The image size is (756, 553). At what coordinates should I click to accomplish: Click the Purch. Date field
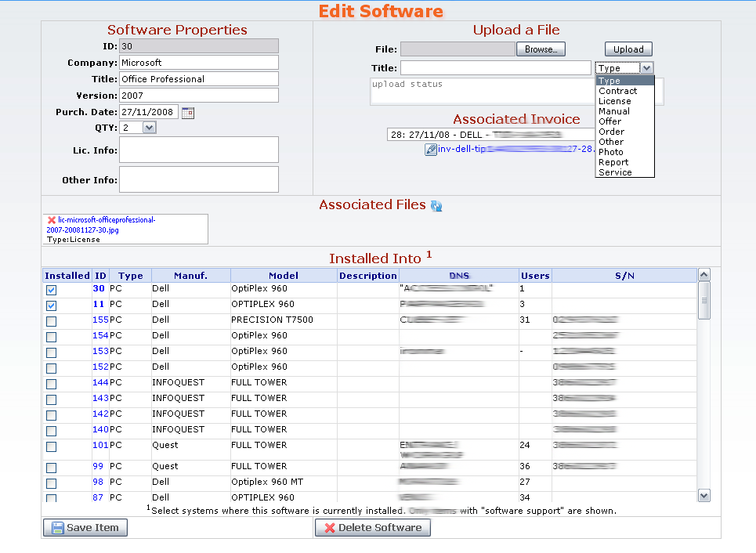point(149,112)
